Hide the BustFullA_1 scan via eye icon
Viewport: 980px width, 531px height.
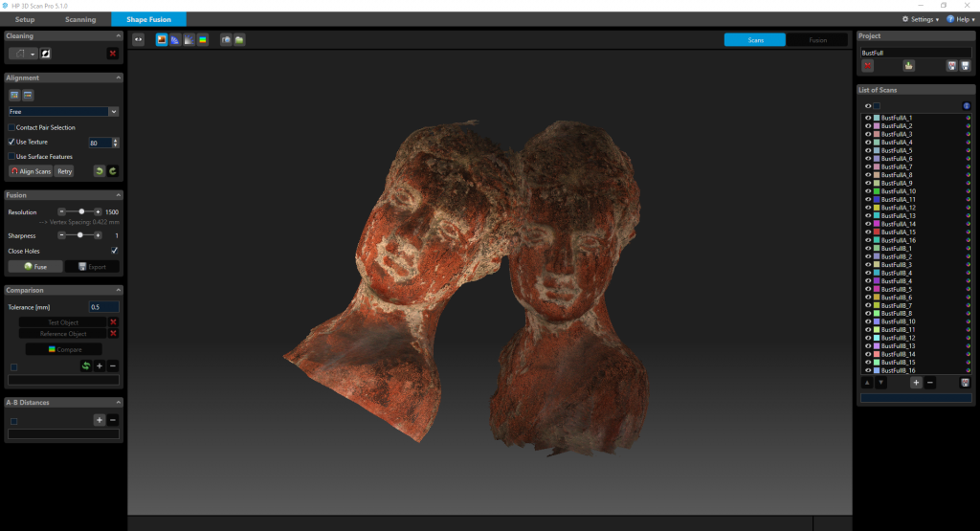point(867,118)
